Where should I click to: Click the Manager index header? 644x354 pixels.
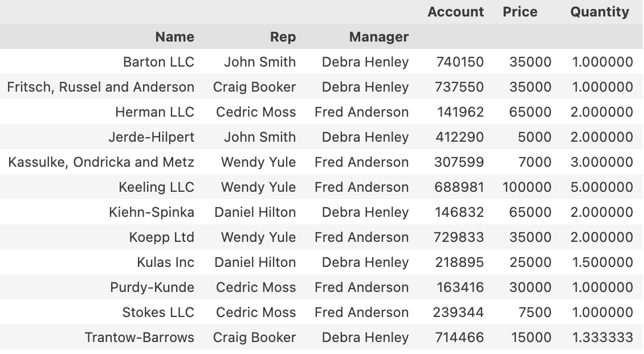[378, 37]
